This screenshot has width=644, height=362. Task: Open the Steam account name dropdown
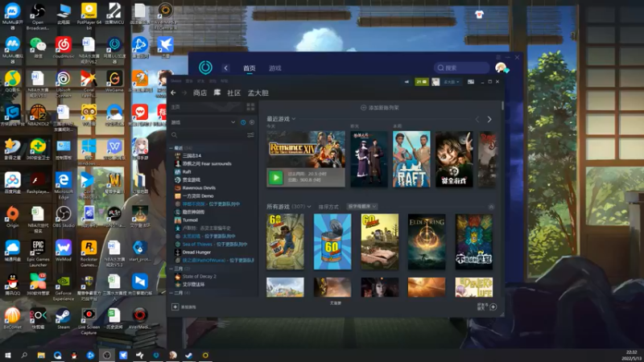(452, 82)
